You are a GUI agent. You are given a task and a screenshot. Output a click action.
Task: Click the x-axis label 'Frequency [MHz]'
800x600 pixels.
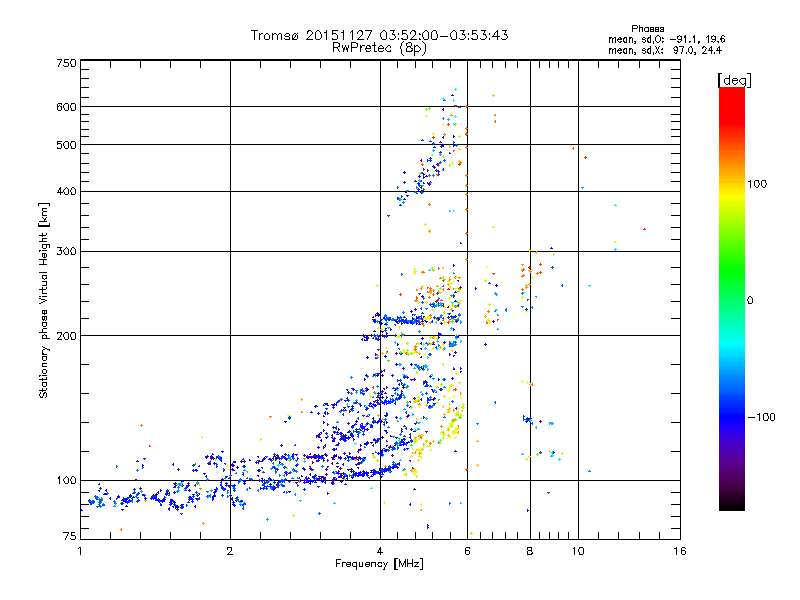click(x=379, y=564)
